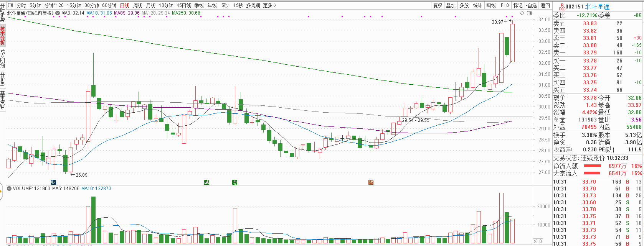
Task: Click the 多股 multi-stock button
Action: [464, 6]
